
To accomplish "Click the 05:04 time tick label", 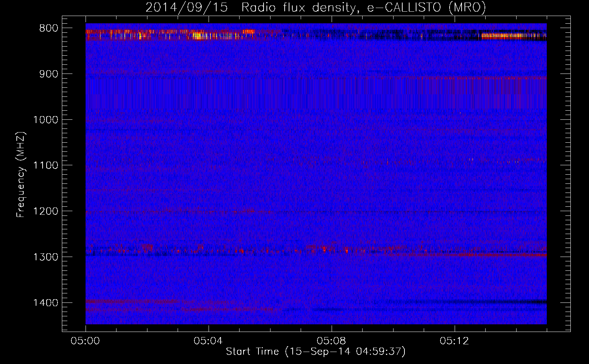I will tap(208, 341).
